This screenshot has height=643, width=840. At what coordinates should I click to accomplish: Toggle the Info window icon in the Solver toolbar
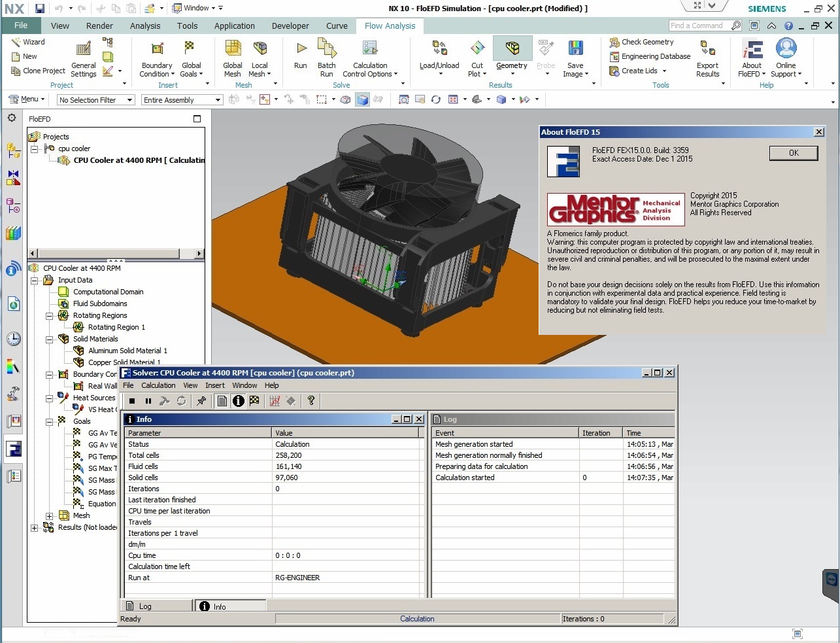coord(239,401)
